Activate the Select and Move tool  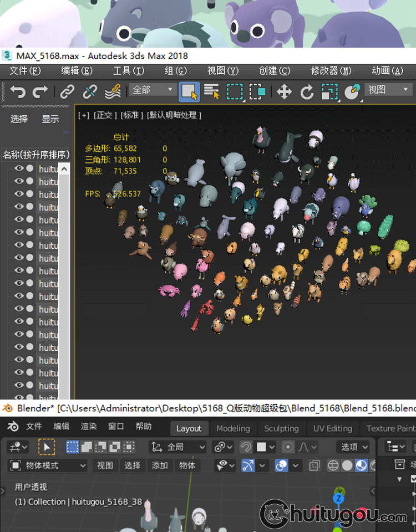click(284, 92)
